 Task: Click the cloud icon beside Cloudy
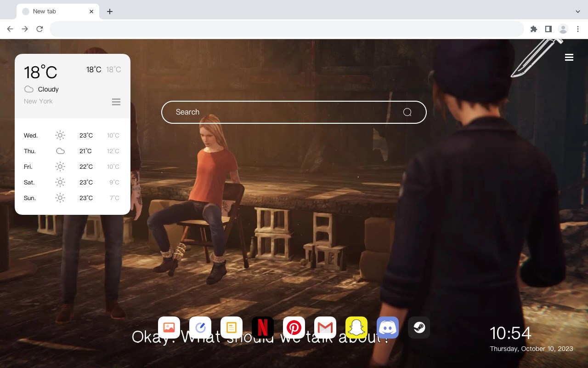coord(29,89)
